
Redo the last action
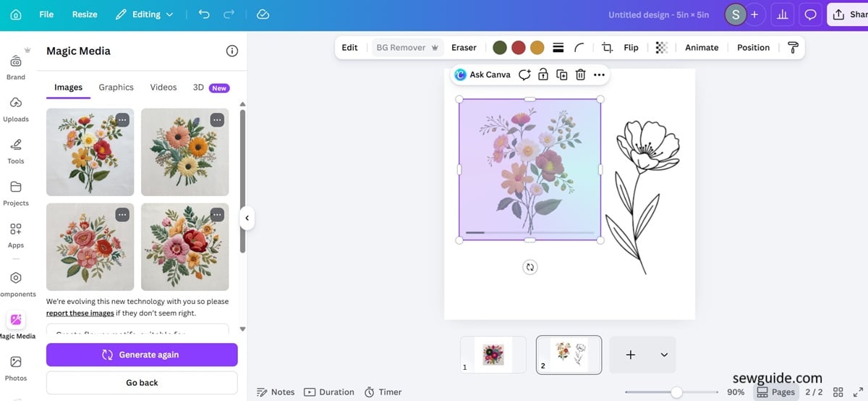pyautogui.click(x=229, y=14)
